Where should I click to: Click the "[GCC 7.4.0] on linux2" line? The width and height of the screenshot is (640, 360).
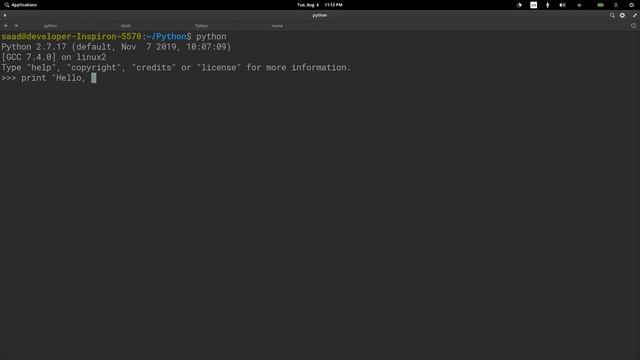coord(54,57)
